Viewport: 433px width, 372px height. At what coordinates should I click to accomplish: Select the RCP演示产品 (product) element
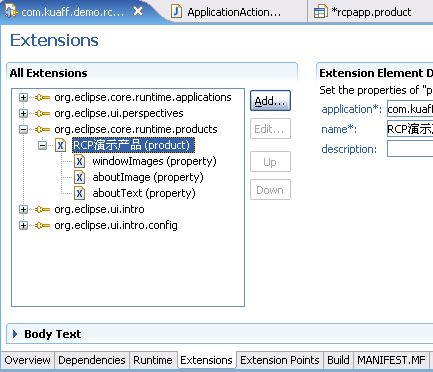point(133,145)
